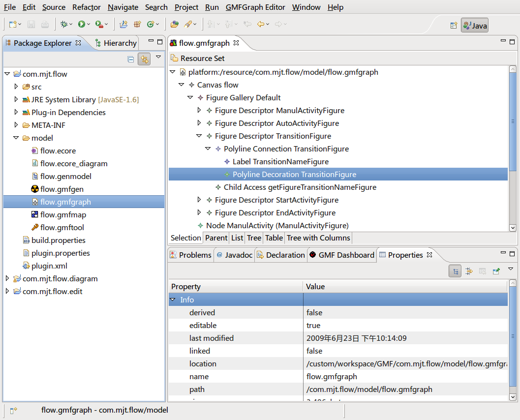520x420 pixels.
Task: Open the GMFGraph Editor menu
Action: (x=255, y=7)
